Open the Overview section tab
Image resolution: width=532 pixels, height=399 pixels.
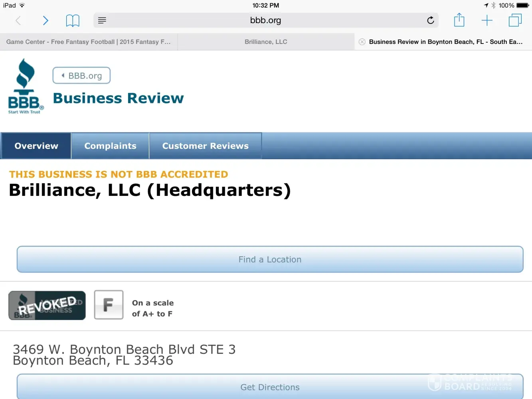pos(36,146)
